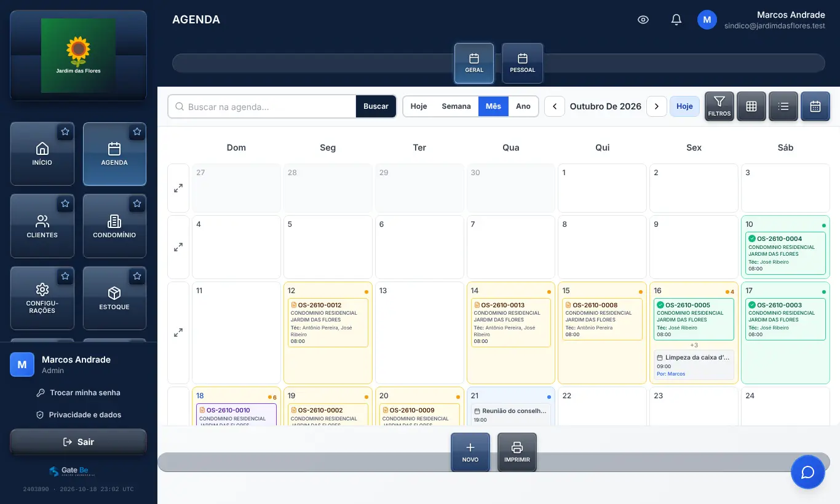This screenshot has height=504, width=840.
Task: Click the empty day 1 cell
Action: tap(603, 188)
